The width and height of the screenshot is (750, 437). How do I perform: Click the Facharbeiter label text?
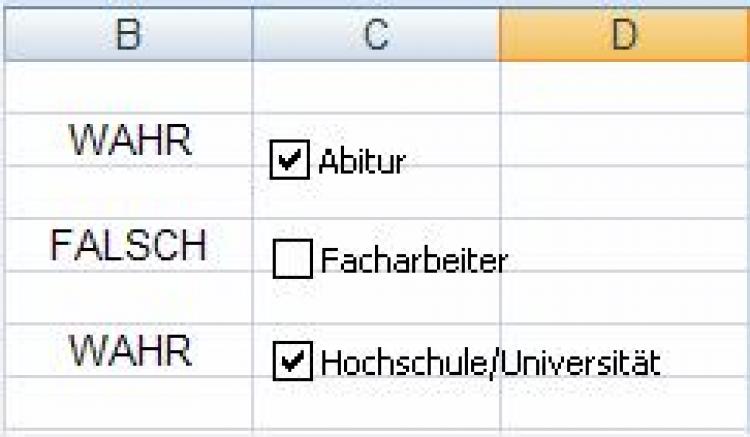(x=414, y=262)
